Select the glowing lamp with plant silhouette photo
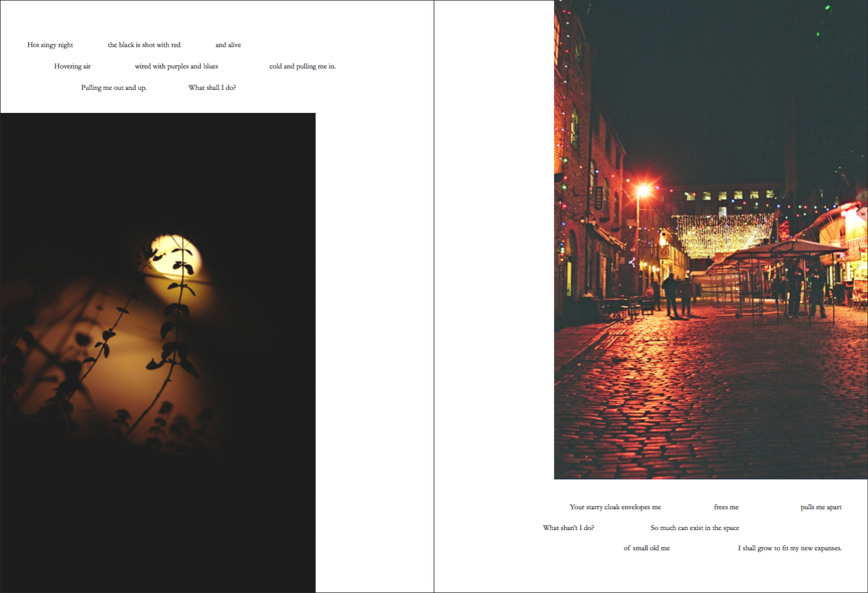 [158, 352]
